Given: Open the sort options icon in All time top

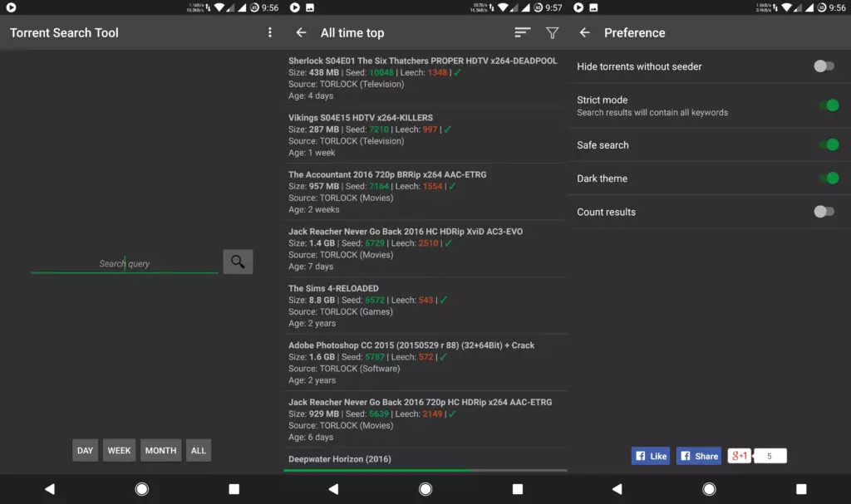Looking at the screenshot, I should [522, 32].
